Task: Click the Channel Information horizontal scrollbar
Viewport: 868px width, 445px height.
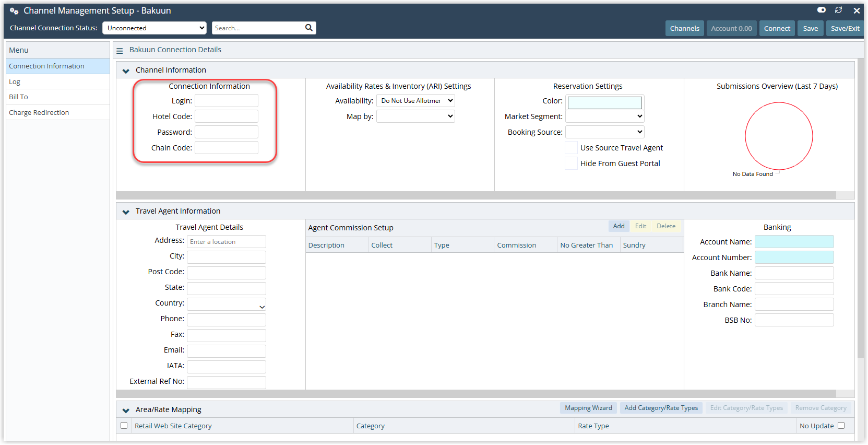Action: click(x=476, y=195)
